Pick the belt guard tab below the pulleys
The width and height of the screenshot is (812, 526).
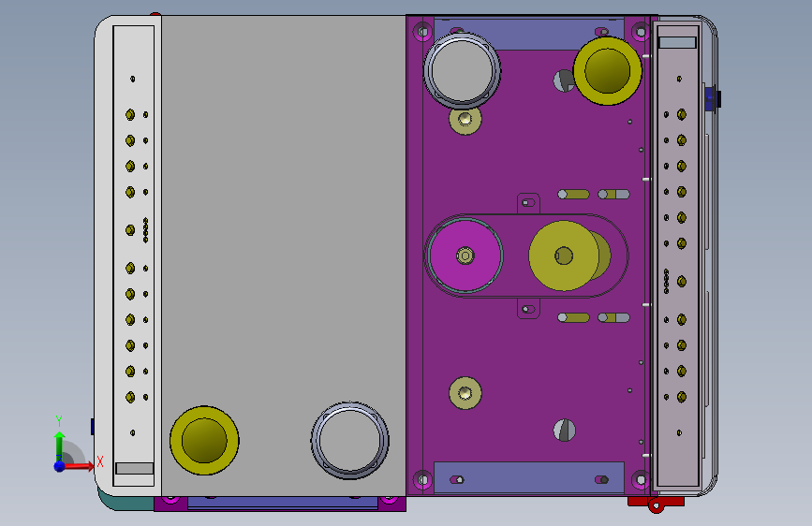[529, 309]
